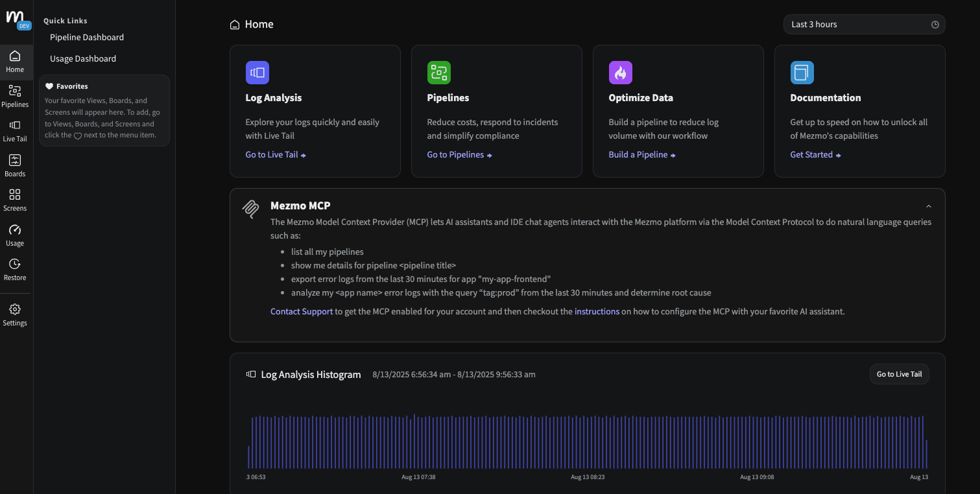Click the Pipelines card title

pos(448,98)
